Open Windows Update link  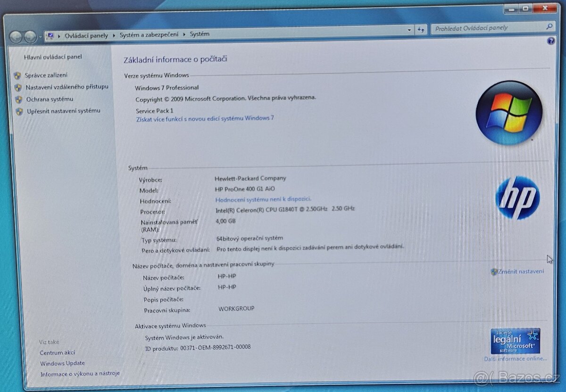(x=63, y=363)
